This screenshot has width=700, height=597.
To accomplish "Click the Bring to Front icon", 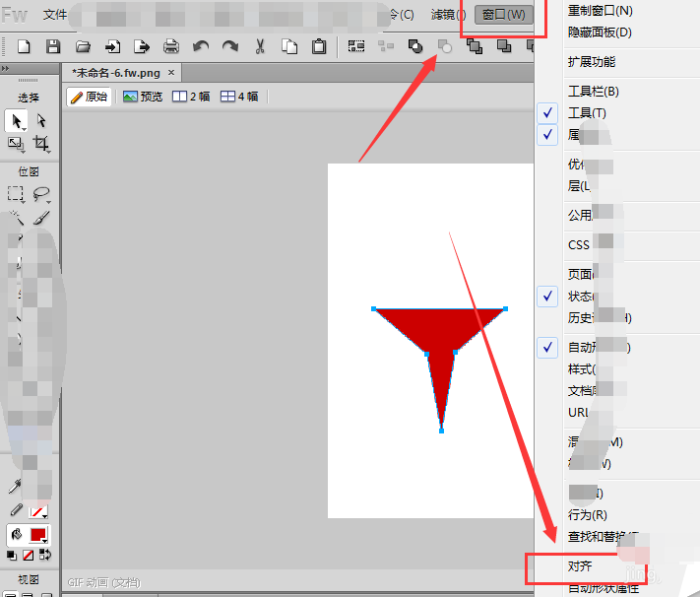I will [475, 46].
